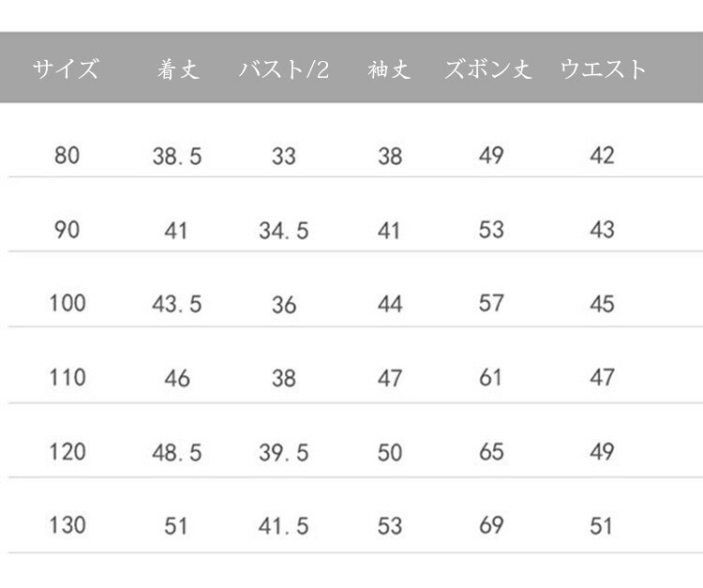Screen dimensions: 703x588
Task: Select the バスト/2 header cell
Action: click(284, 69)
